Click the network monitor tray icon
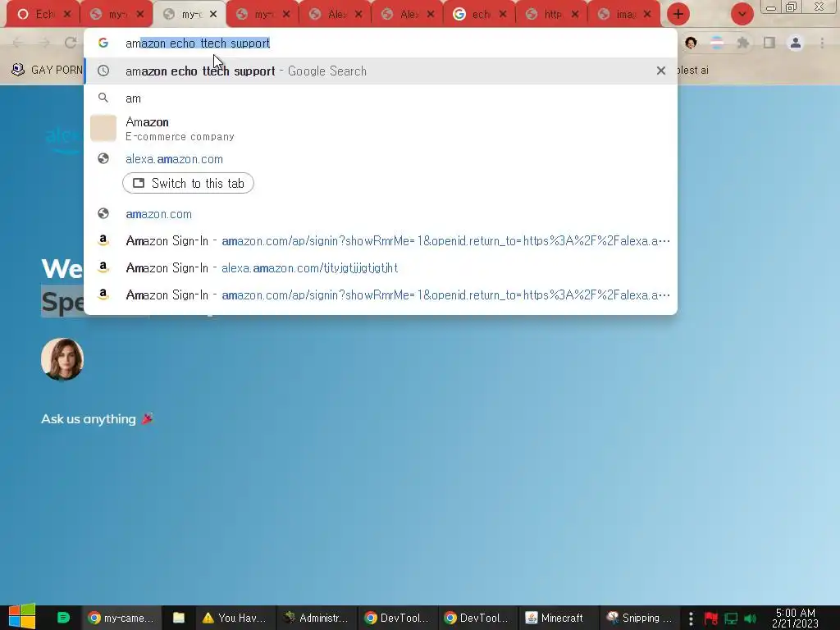Image resolution: width=840 pixels, height=630 pixels. click(x=731, y=619)
